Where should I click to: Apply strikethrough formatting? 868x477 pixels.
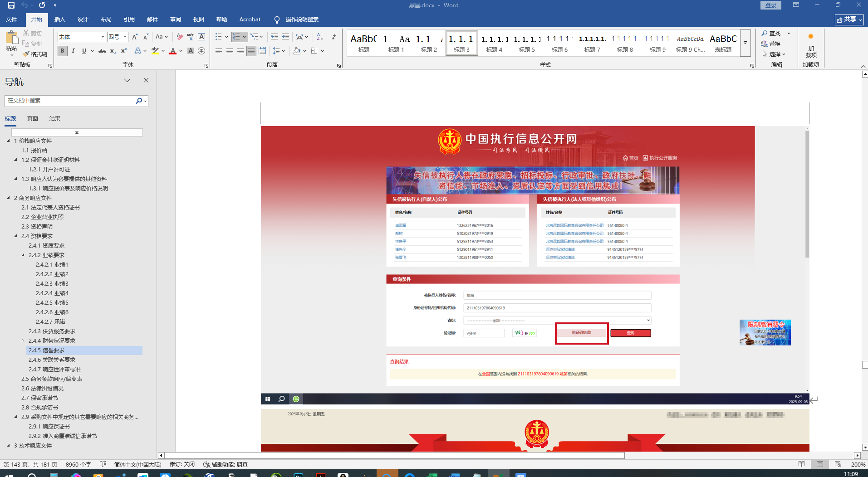pos(102,51)
